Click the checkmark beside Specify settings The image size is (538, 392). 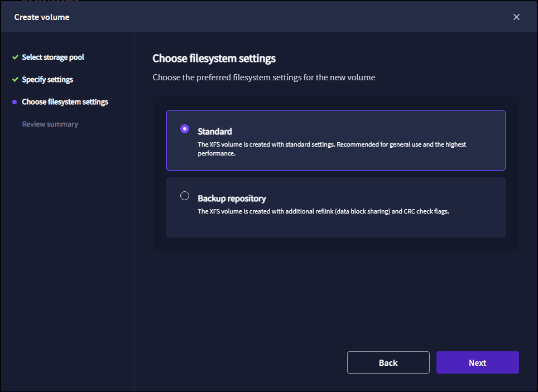tap(15, 80)
